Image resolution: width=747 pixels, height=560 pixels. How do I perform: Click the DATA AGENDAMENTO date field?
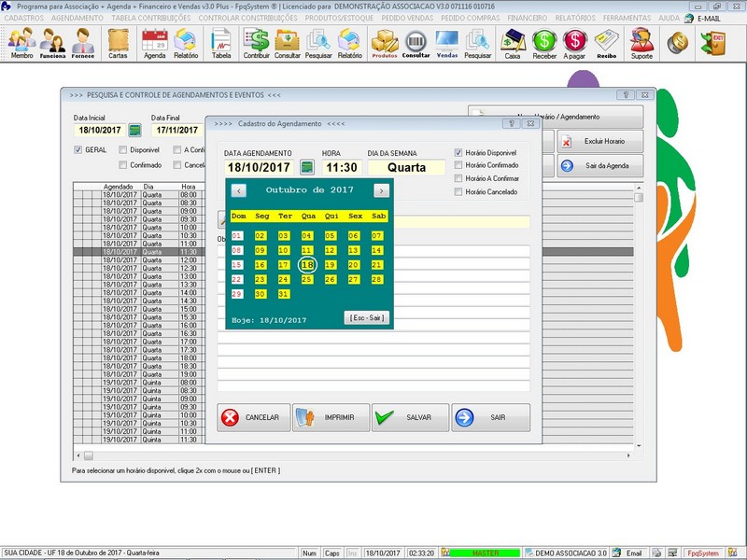click(259, 168)
